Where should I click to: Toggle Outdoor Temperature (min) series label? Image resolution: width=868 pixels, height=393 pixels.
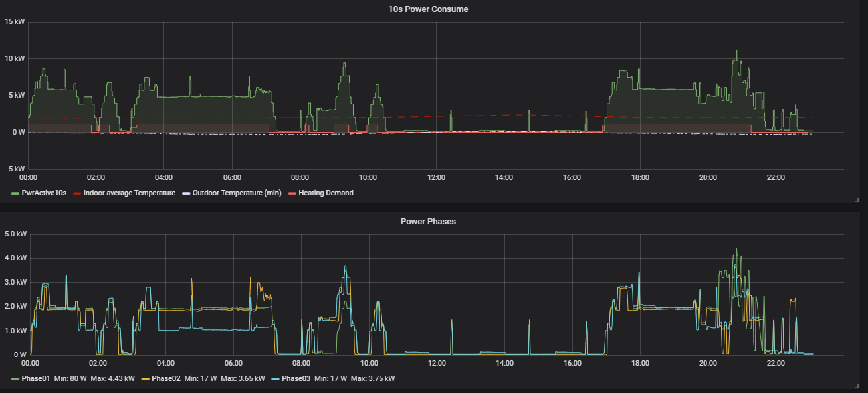(237, 193)
